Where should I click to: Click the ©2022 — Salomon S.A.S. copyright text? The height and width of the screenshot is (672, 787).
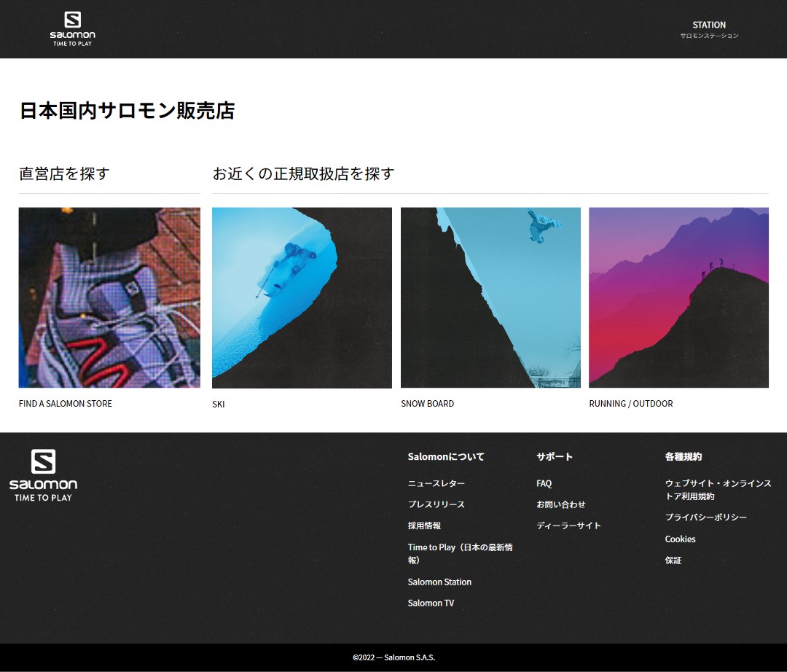[393, 657]
